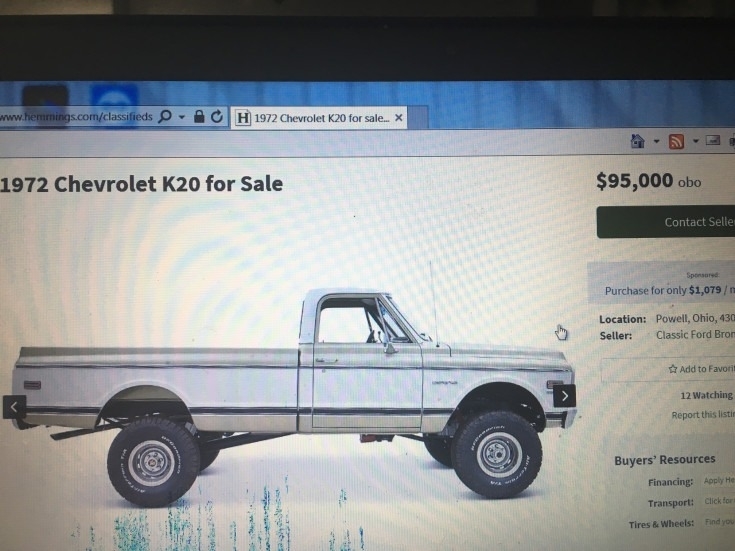Click the Read Mail icon

[712, 140]
